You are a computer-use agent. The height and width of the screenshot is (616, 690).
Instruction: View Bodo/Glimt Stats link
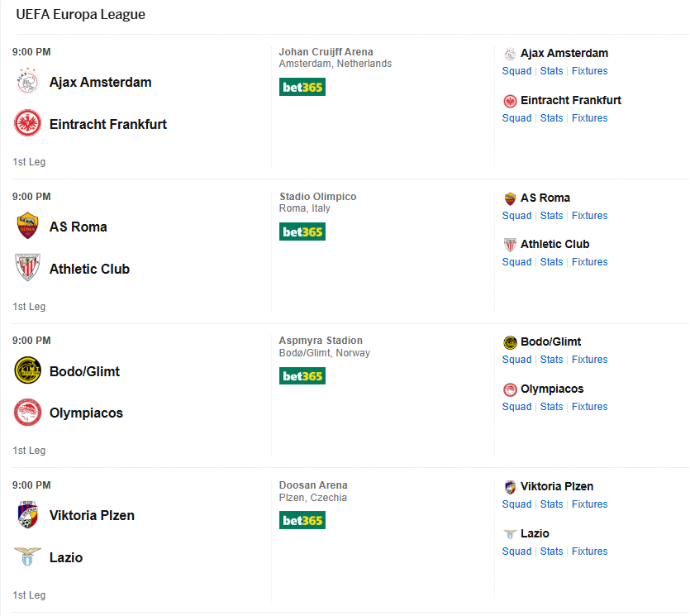(x=551, y=360)
